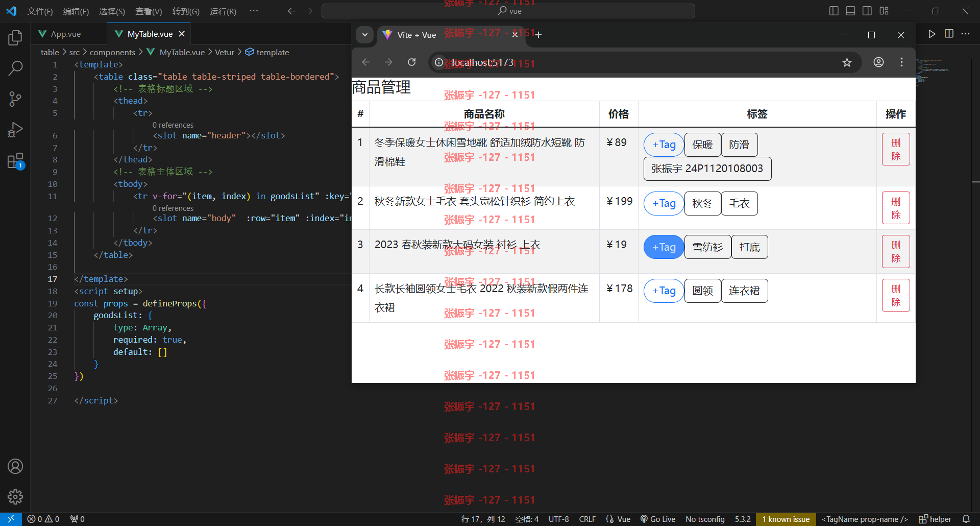Screen dimensions: 980x526
Task: Close the MyTable.vue tab
Action: point(182,34)
